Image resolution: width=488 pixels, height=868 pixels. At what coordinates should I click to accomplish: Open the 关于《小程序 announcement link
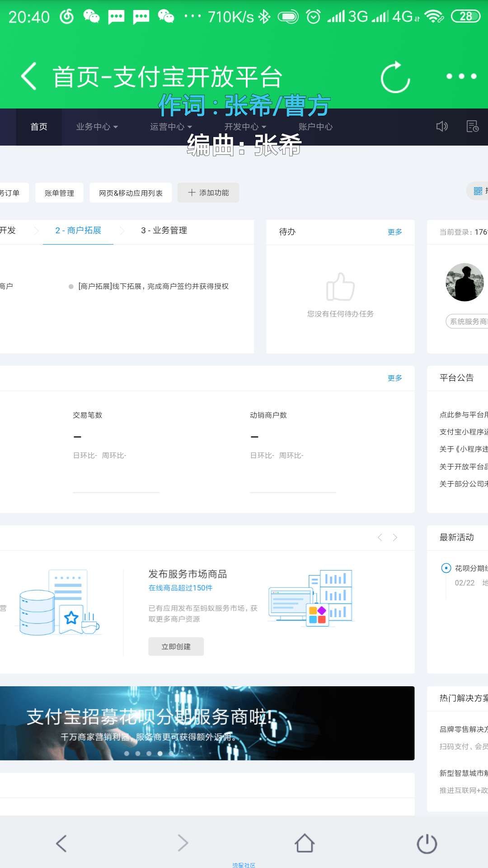click(464, 449)
